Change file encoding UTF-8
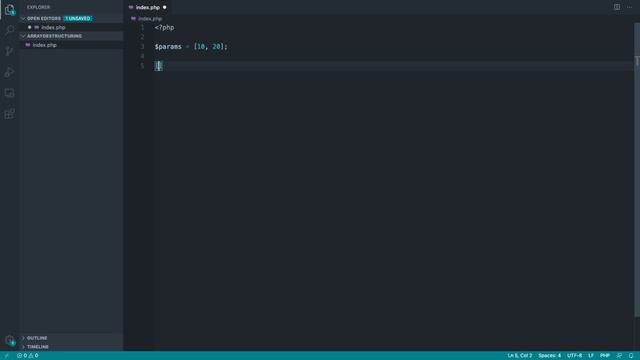 (x=574, y=356)
